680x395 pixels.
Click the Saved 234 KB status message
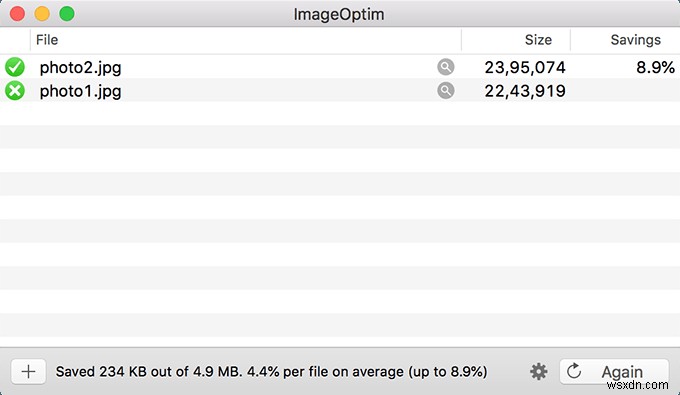(x=271, y=372)
